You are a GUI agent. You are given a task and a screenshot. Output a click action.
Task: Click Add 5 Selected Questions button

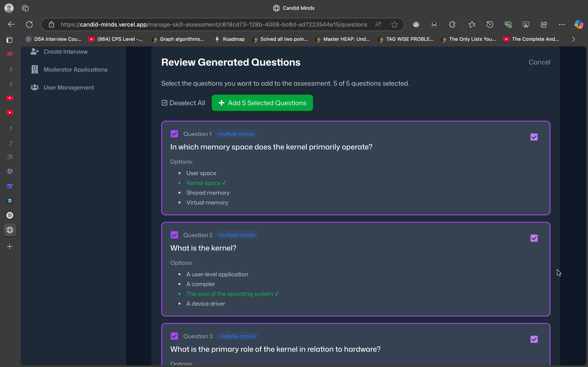(x=262, y=103)
